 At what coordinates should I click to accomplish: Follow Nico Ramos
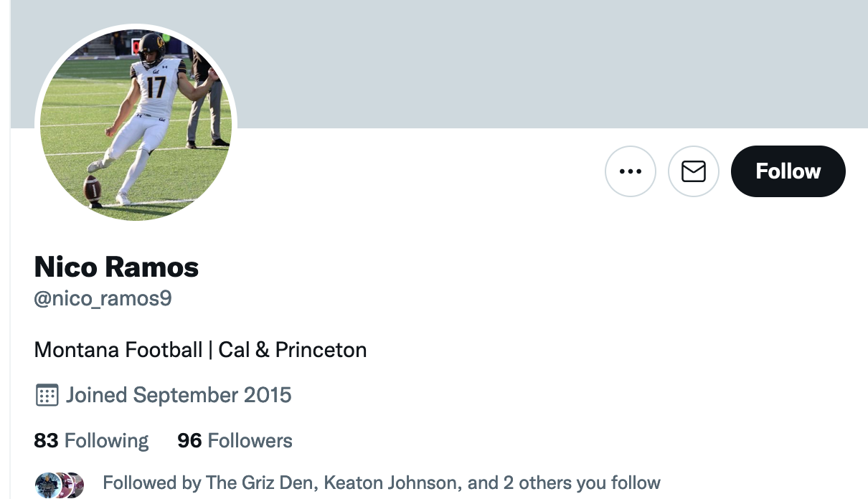[x=788, y=171]
